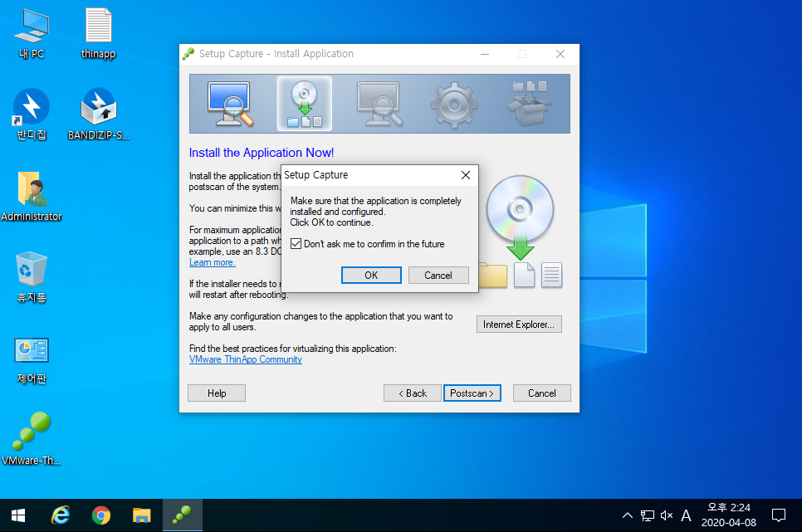The image size is (802, 532).
Task: Close the Setup Capture confirmation dialog
Action: click(466, 175)
